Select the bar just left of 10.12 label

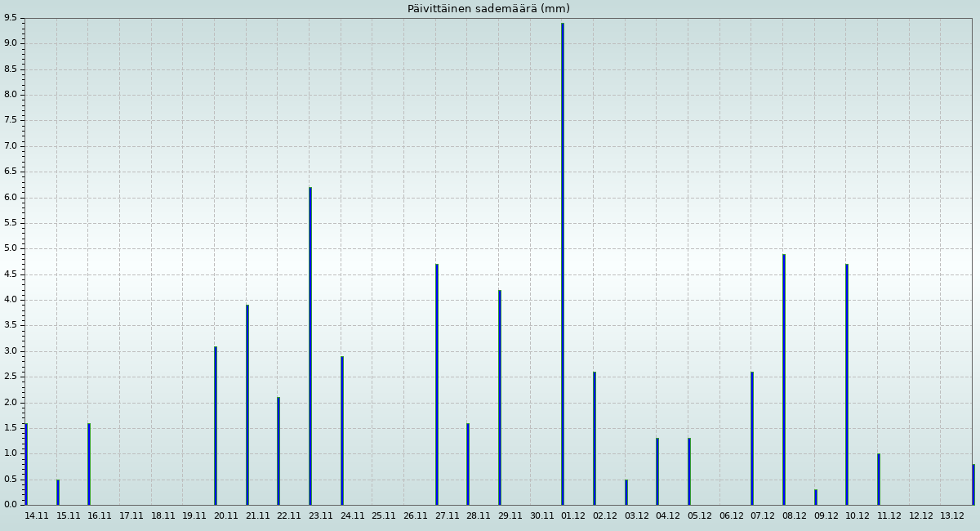point(847,384)
